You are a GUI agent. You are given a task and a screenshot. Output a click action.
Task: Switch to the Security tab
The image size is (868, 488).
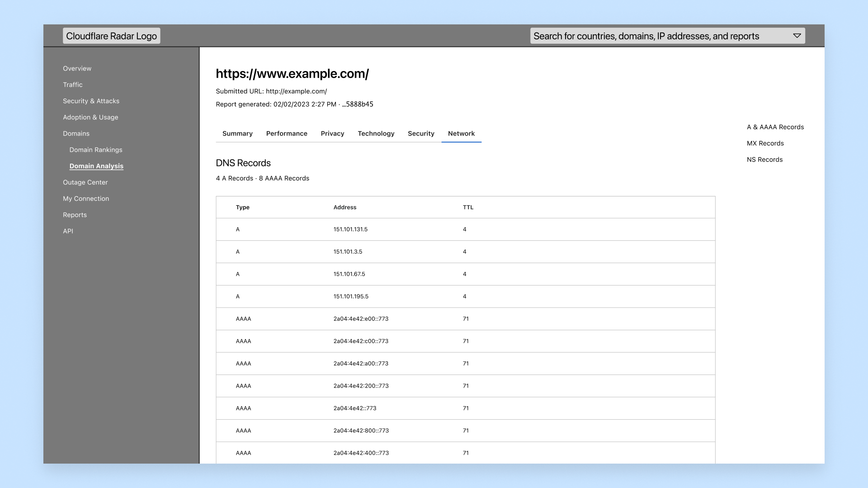(421, 134)
